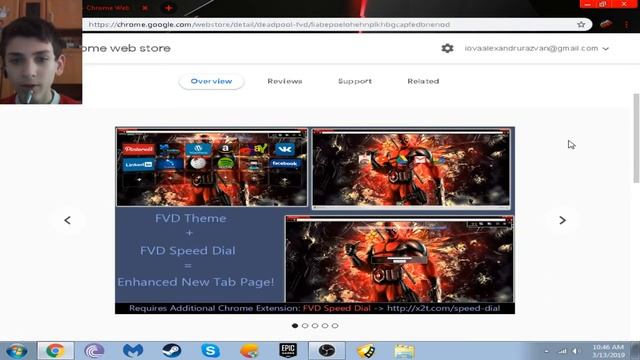Image resolution: width=640 pixels, height=360 pixels.
Task: Open Chrome from the taskbar
Action: (56, 351)
